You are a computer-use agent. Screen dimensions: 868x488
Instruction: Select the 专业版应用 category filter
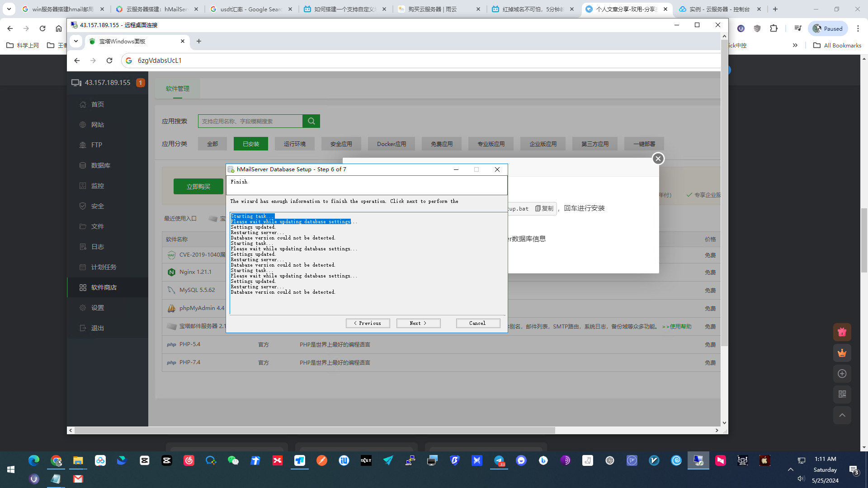pyautogui.click(x=491, y=144)
